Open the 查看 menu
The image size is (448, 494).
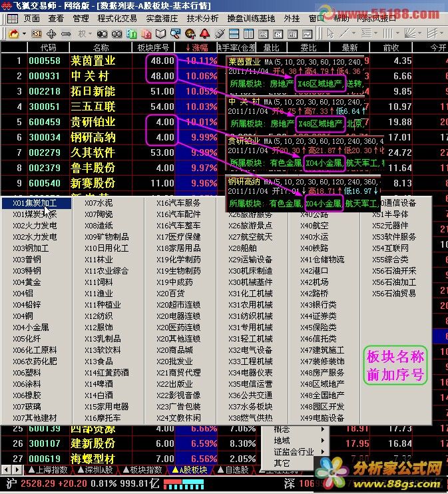pyautogui.click(x=56, y=19)
